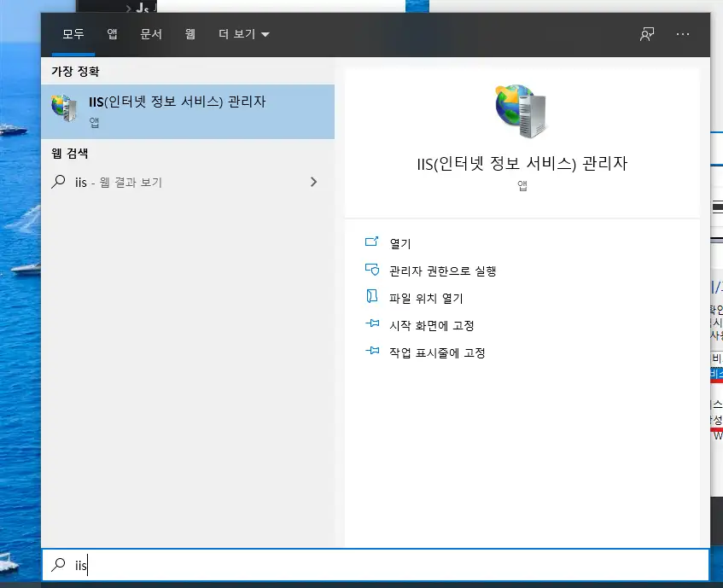The width and height of the screenshot is (723, 588).
Task: Expand web result chevron arrow for iis
Action: 313,182
